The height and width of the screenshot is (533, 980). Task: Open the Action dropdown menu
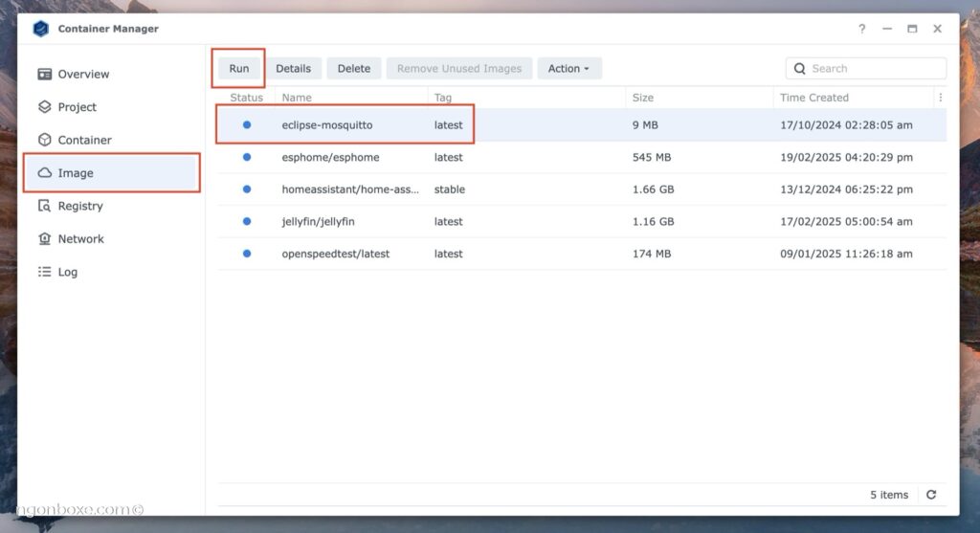coord(569,69)
